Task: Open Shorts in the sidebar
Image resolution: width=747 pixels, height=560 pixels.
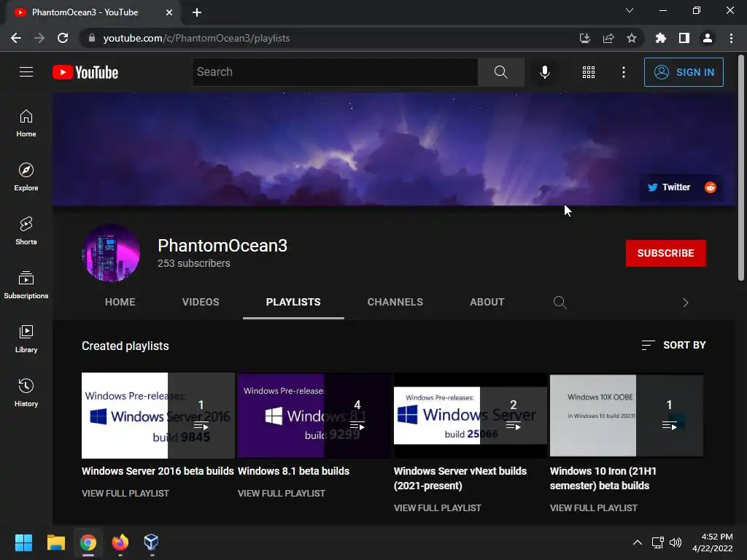Action: point(26,230)
